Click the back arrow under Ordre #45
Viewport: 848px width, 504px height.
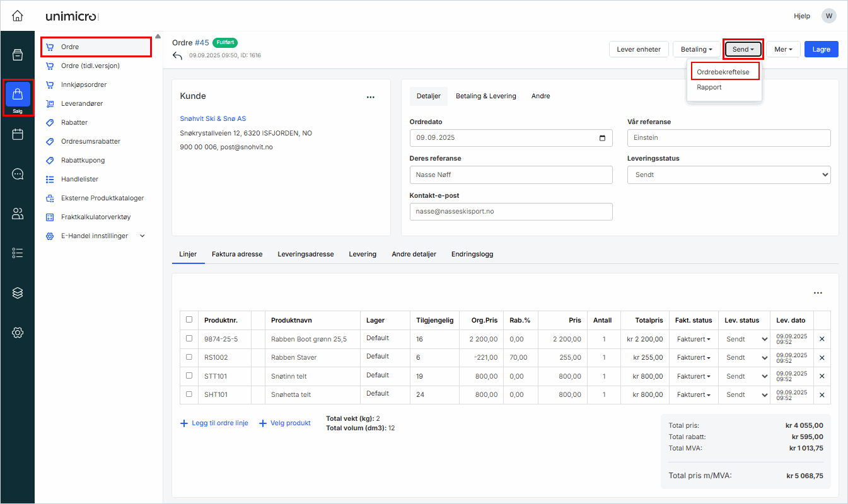click(178, 56)
